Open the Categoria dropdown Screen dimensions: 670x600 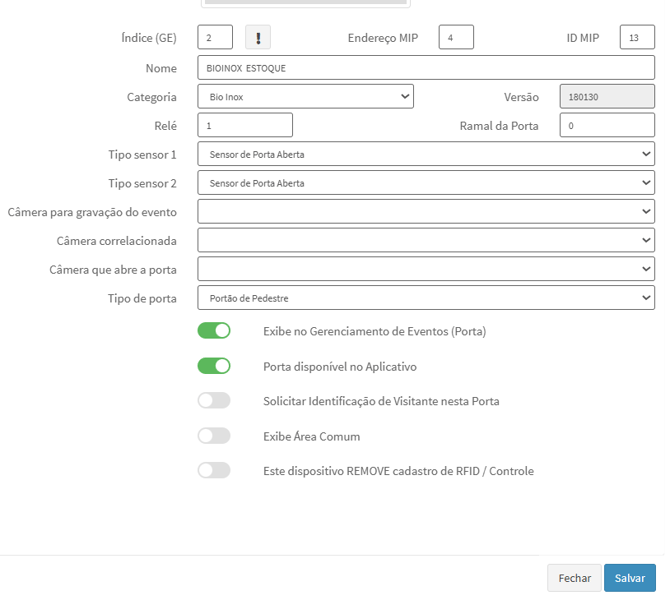coord(305,97)
